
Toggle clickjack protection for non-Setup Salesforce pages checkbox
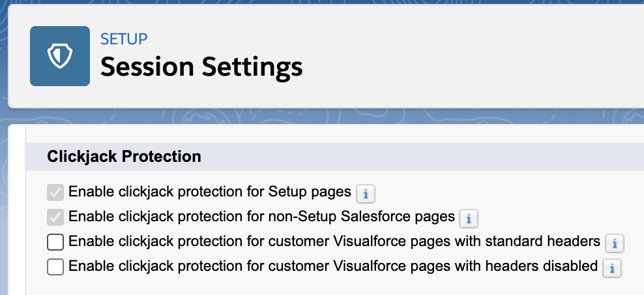(x=55, y=217)
